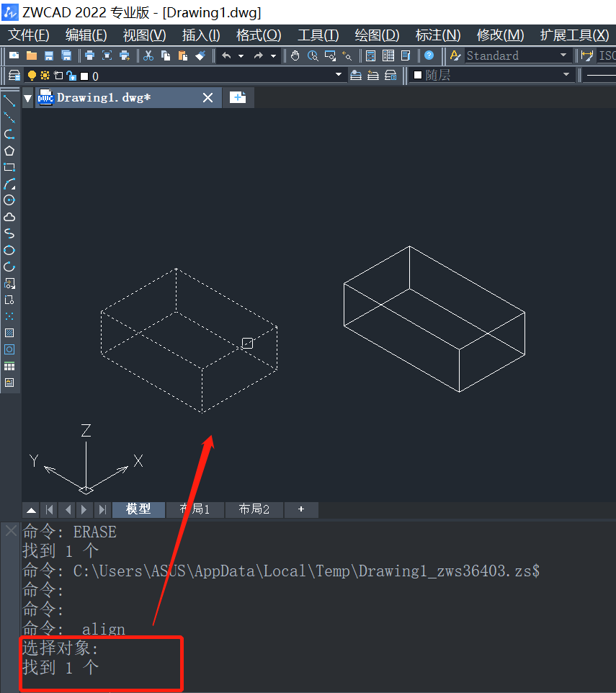Click the Print icon
The image size is (616, 693).
[90, 55]
